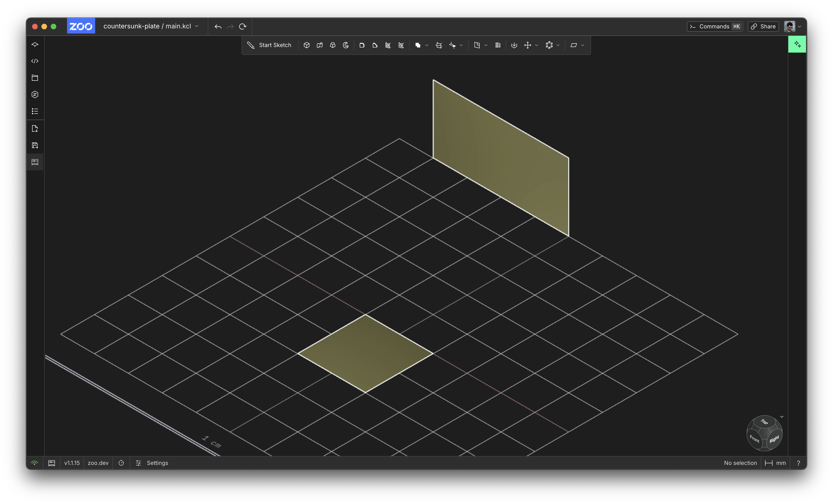833x504 pixels.
Task: Select the Extrude tool in the toolbar
Action: tap(307, 45)
